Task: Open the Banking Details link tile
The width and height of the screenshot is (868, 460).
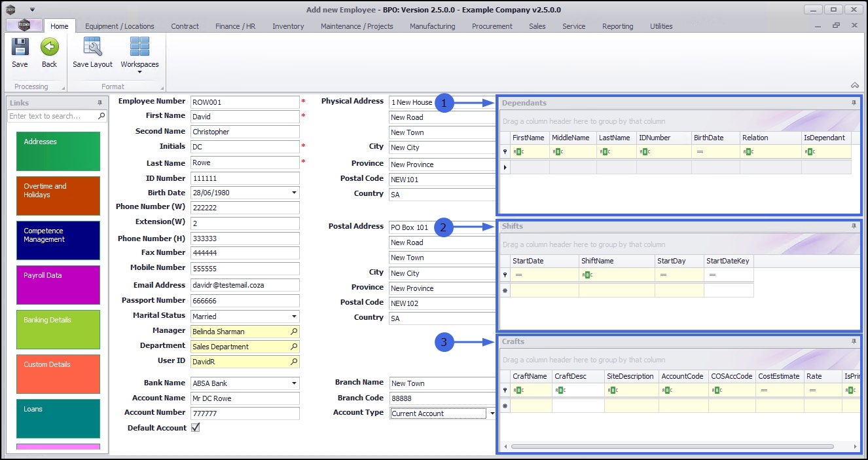Action: [58, 329]
